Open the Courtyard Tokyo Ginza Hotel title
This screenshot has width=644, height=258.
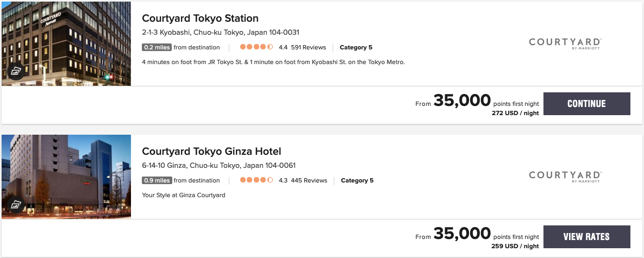(211, 152)
